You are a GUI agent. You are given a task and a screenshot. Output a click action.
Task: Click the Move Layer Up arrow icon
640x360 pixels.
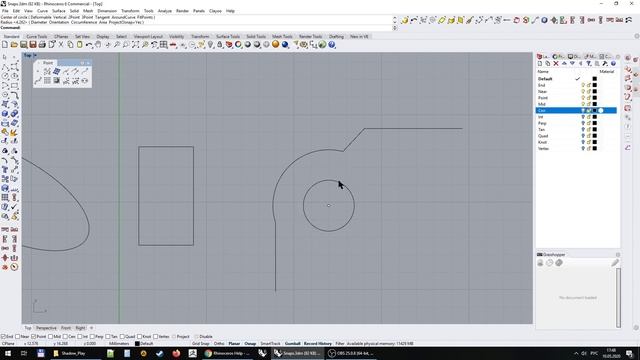[x=564, y=64]
